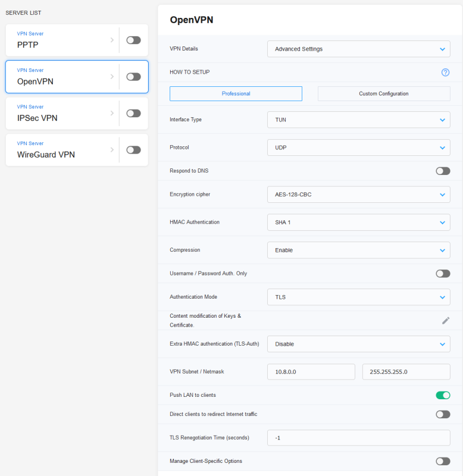The image size is (463, 476).
Task: Enable the PPTP VPN server toggle
Action: [x=133, y=40]
